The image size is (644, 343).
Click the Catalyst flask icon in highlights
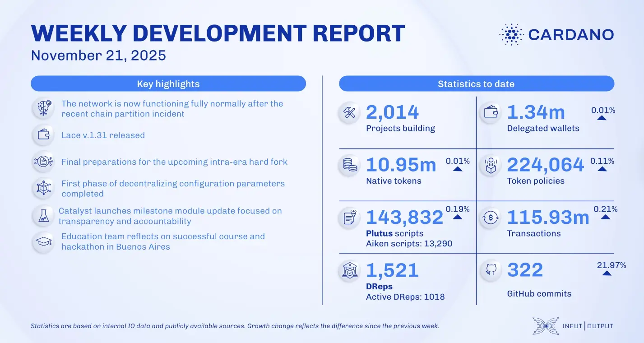(x=43, y=216)
